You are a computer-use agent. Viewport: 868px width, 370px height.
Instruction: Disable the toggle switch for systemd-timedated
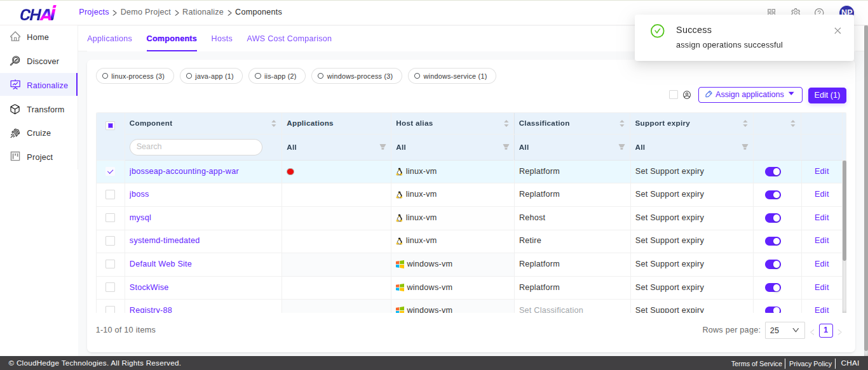coord(773,241)
